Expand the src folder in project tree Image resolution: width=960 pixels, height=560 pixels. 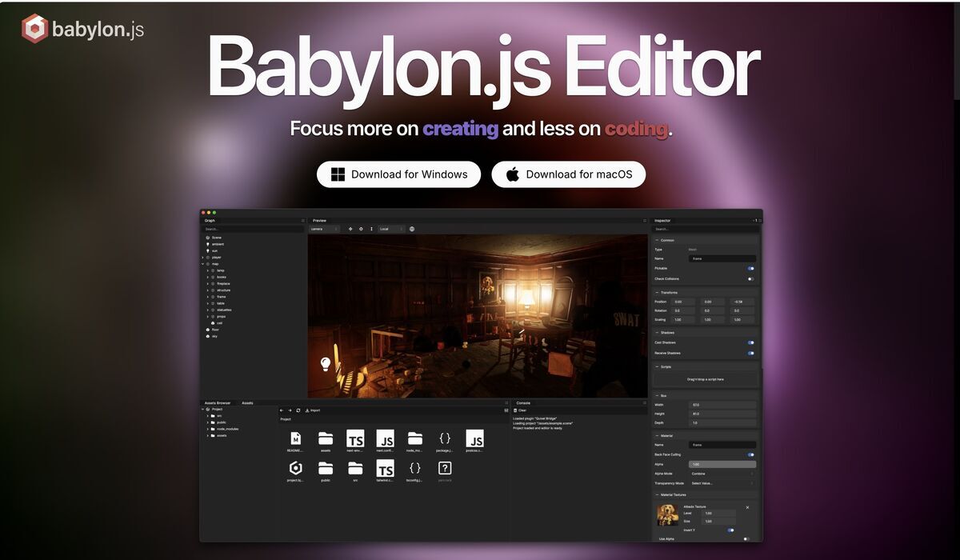[x=207, y=416]
